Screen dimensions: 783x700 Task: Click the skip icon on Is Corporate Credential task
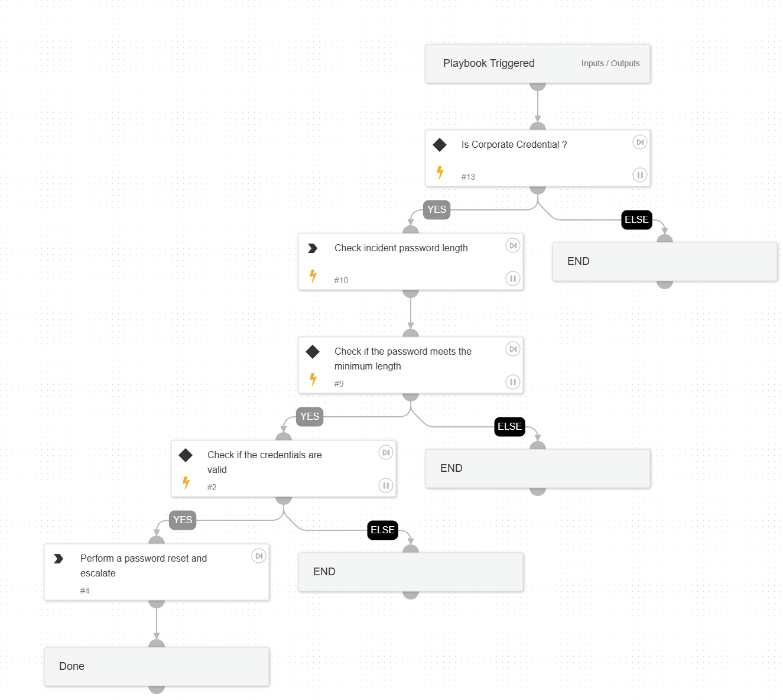tap(640, 142)
